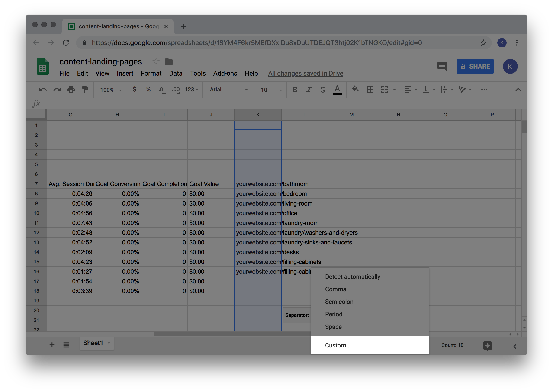Choose Custom... separator option
Viewport: 553px width, 392px height.
[x=370, y=345]
